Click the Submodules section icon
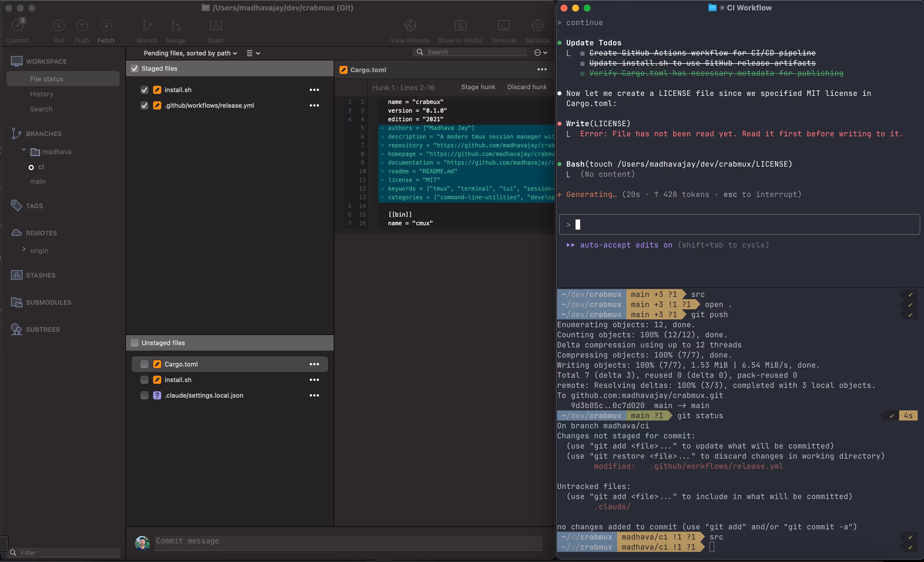Viewport: 924px width, 562px height. click(16, 302)
